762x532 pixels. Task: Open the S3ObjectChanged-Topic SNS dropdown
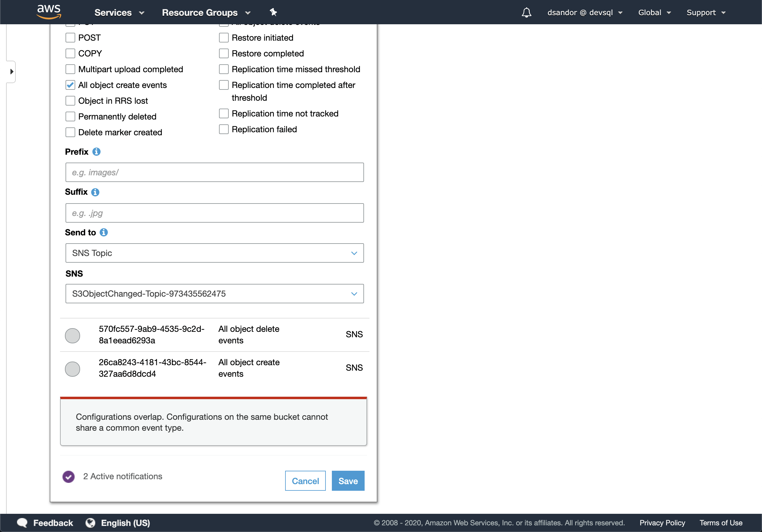click(x=214, y=294)
